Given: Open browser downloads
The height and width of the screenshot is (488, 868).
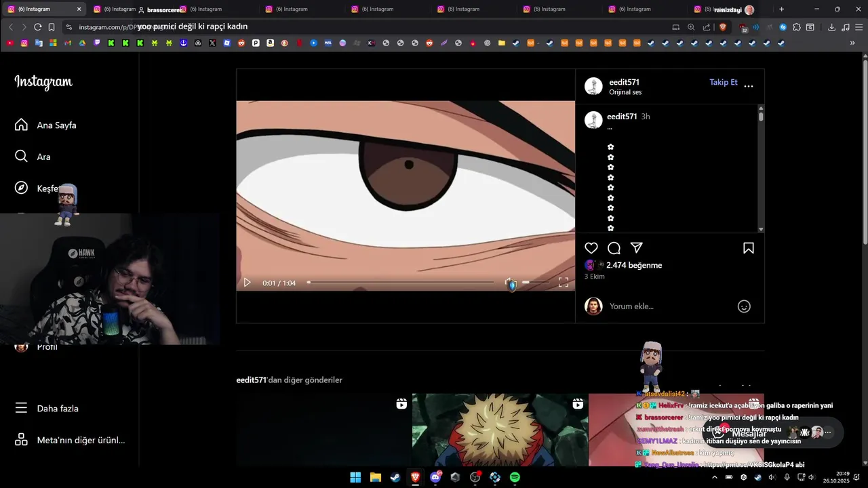Looking at the screenshot, I should tap(831, 27).
